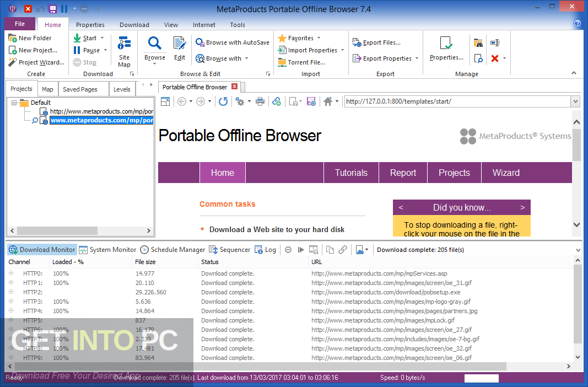Image resolution: width=588 pixels, height=387 pixels.
Task: Click the Loaded - % column header
Action: coord(91,262)
